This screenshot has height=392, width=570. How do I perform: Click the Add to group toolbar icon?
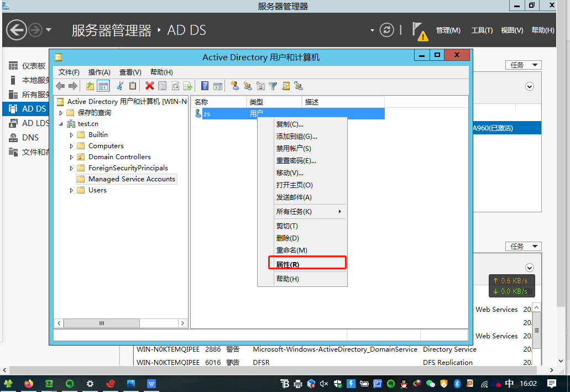coord(299,86)
